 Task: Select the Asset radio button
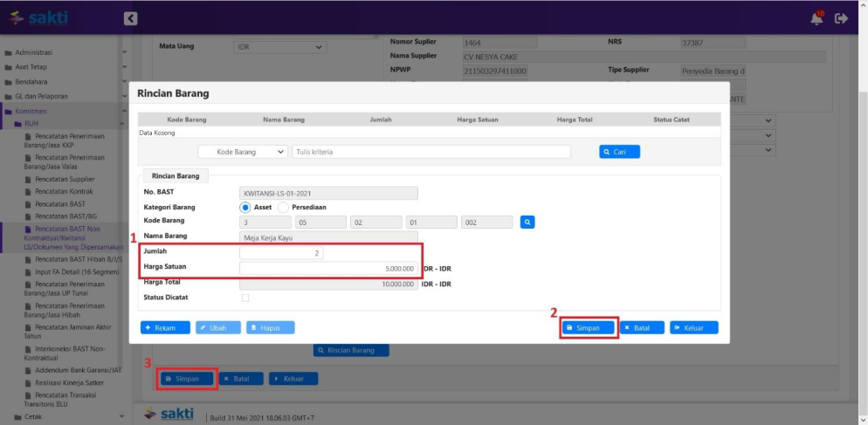(x=245, y=208)
